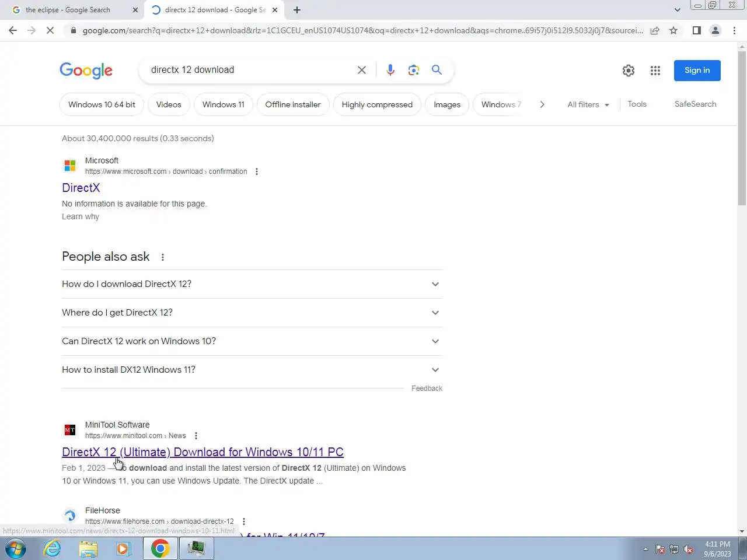Clear the search query with X
747x560 pixels.
point(362,70)
